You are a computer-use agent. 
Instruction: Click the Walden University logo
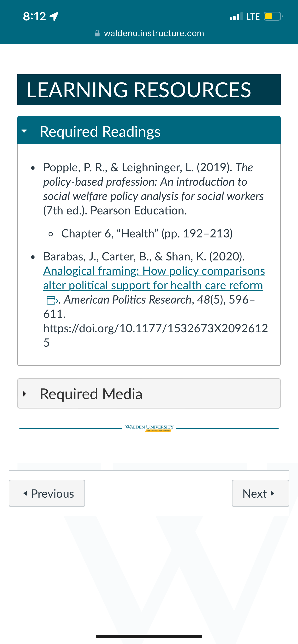tap(149, 428)
